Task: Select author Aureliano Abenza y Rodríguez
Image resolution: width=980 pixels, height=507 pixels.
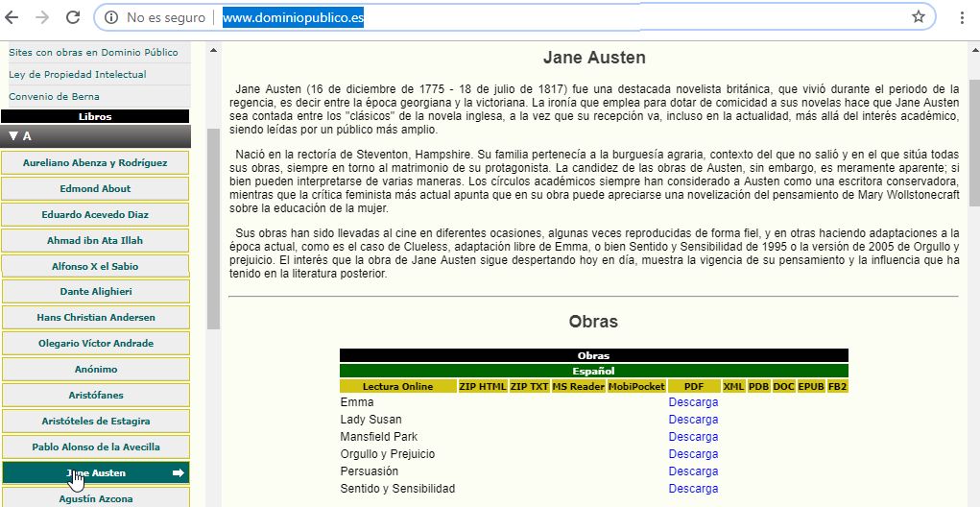Action: (95, 163)
